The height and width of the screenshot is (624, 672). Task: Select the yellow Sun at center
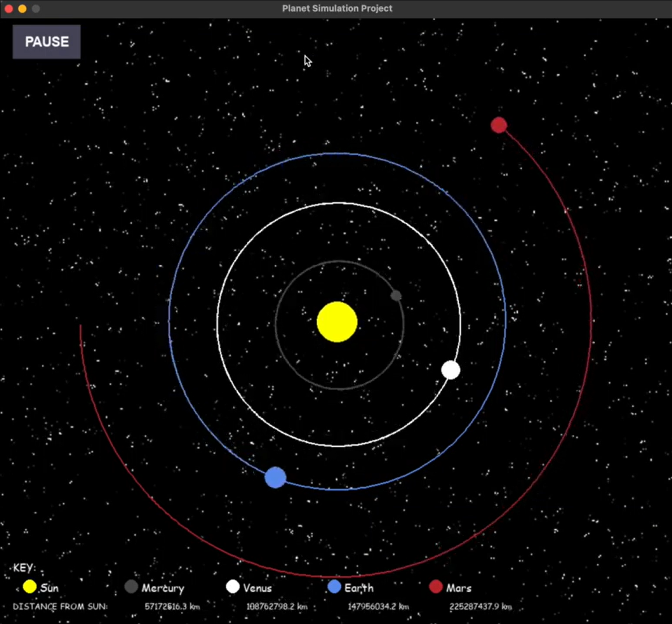(x=337, y=322)
